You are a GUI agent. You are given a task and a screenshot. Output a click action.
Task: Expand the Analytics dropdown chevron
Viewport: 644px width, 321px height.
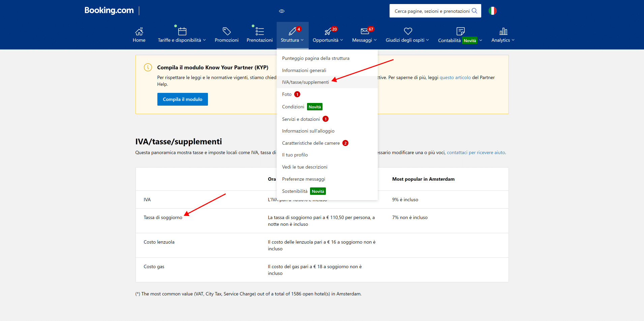coord(513,40)
